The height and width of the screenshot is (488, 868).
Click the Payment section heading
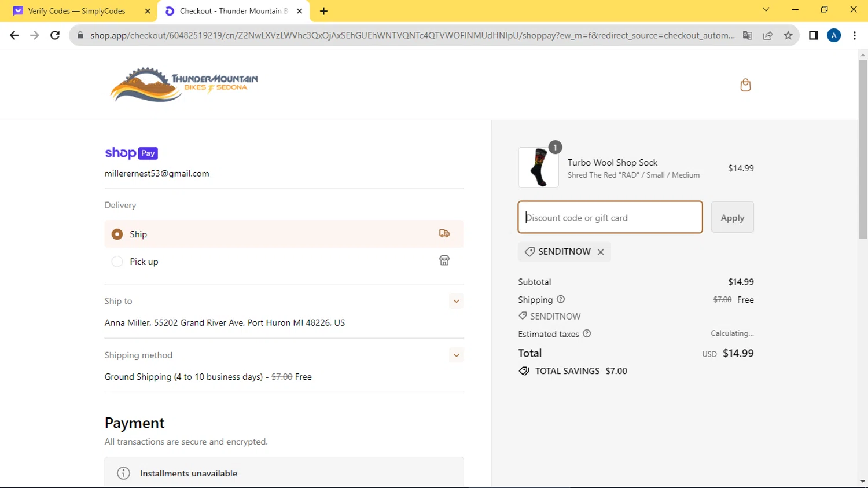(x=135, y=423)
